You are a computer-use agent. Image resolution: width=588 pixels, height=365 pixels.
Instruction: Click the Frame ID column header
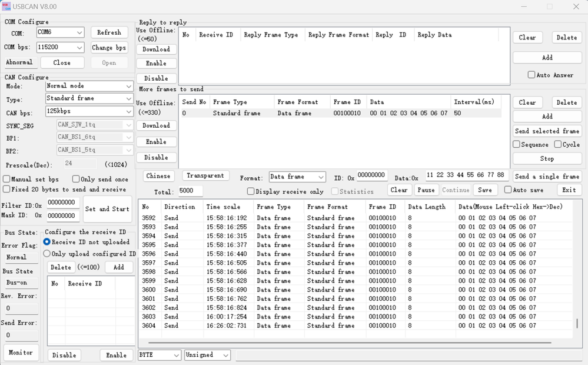tap(382, 207)
